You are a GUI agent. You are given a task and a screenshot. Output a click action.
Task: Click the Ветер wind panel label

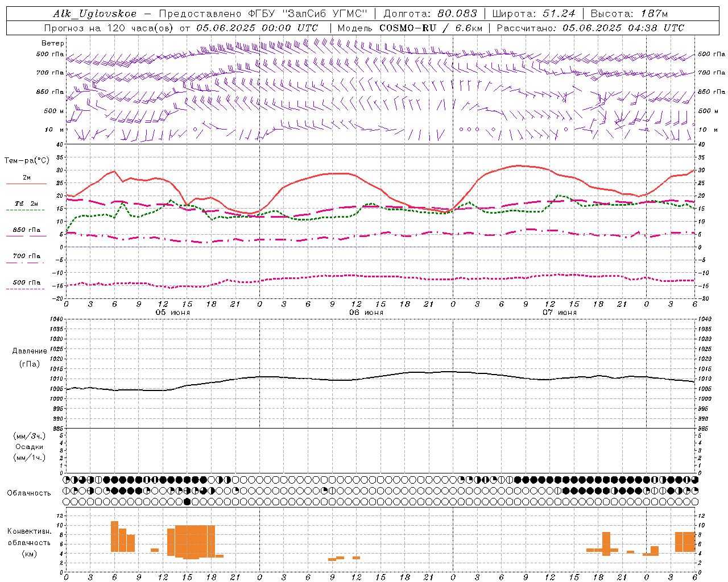(x=53, y=43)
